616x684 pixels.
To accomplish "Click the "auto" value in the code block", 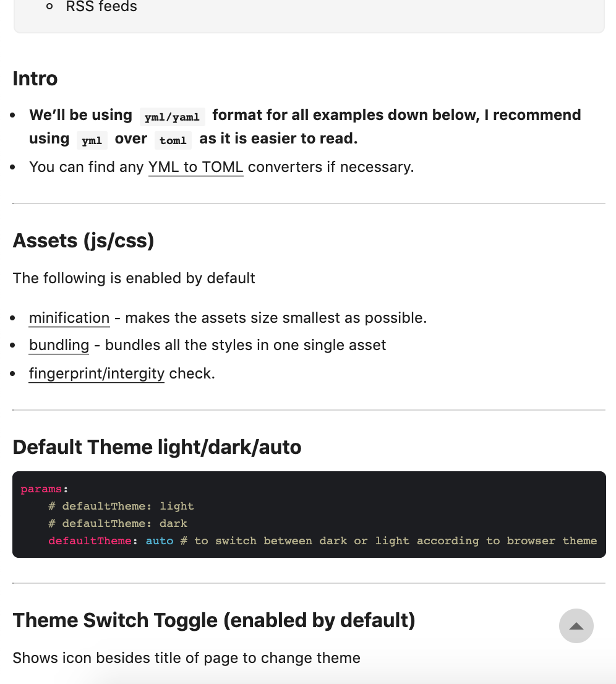I will click(x=160, y=541).
